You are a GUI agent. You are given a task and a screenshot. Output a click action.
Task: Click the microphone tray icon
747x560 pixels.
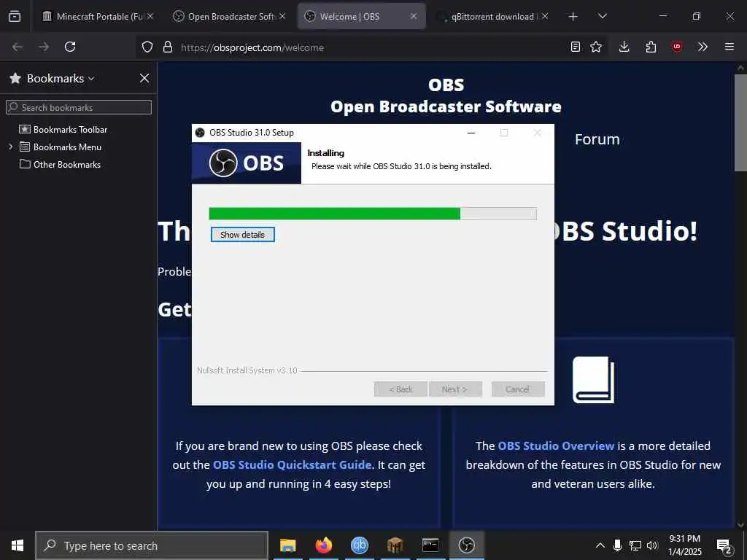(x=617, y=545)
